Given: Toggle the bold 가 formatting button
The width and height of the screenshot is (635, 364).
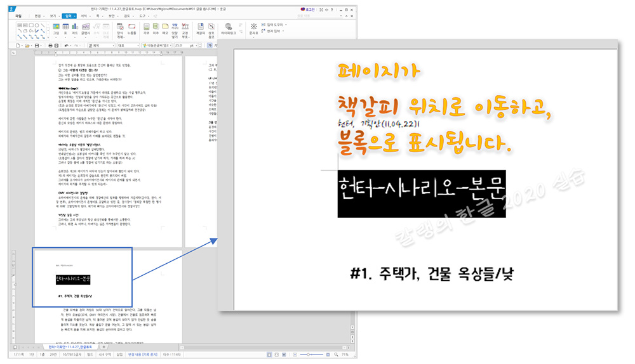Looking at the screenshot, I should pyautogui.click(x=210, y=46).
